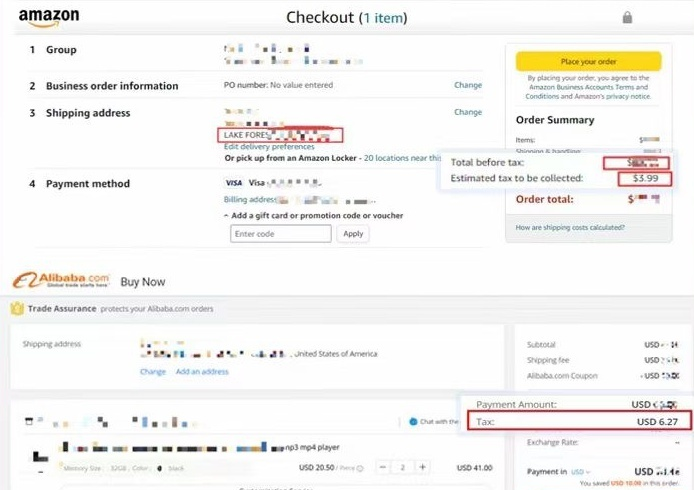Image resolution: width=694 pixels, height=490 pixels.
Task: Click the Alibaba.com logo
Action: tap(60, 281)
